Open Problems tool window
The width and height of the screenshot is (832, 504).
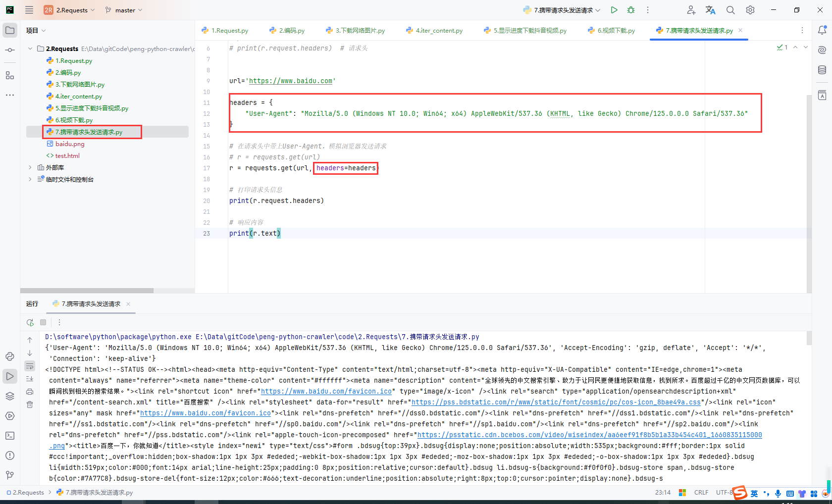[10, 455]
